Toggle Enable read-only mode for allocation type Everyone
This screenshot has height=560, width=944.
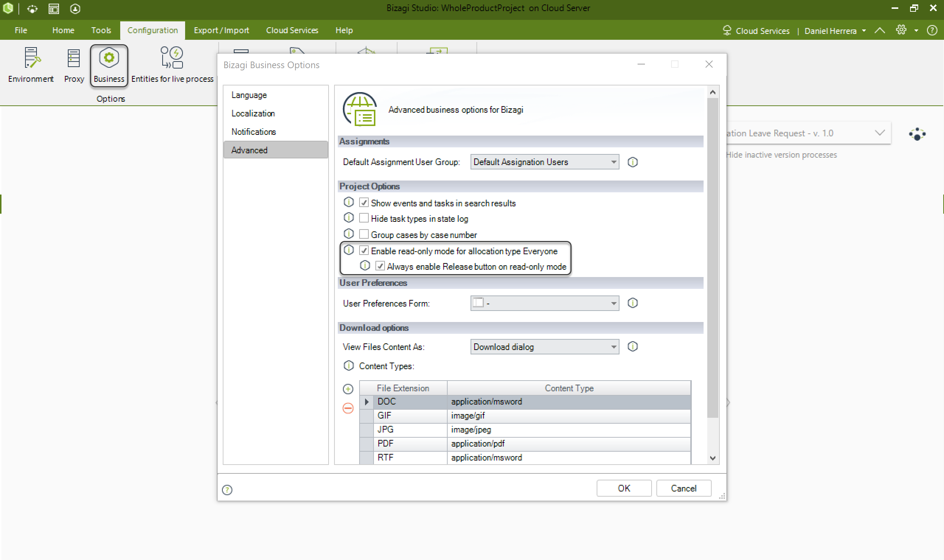click(x=364, y=251)
